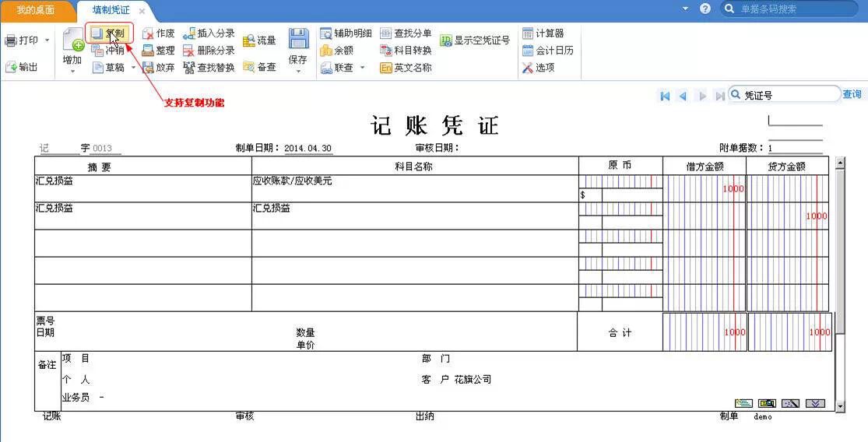
Task: Click the 插入分录 (Insert entry) icon
Action: (188, 33)
